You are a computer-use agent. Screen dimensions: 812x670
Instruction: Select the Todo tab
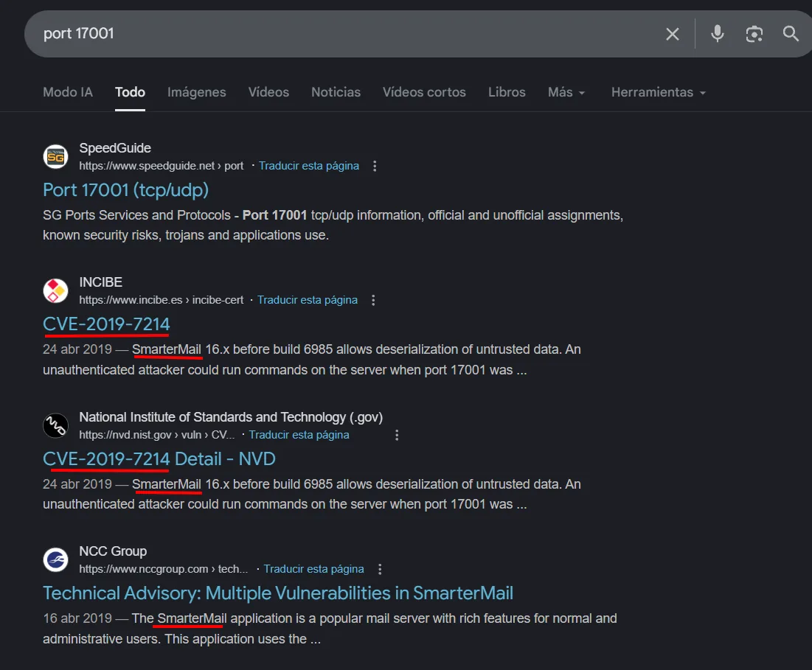(130, 92)
